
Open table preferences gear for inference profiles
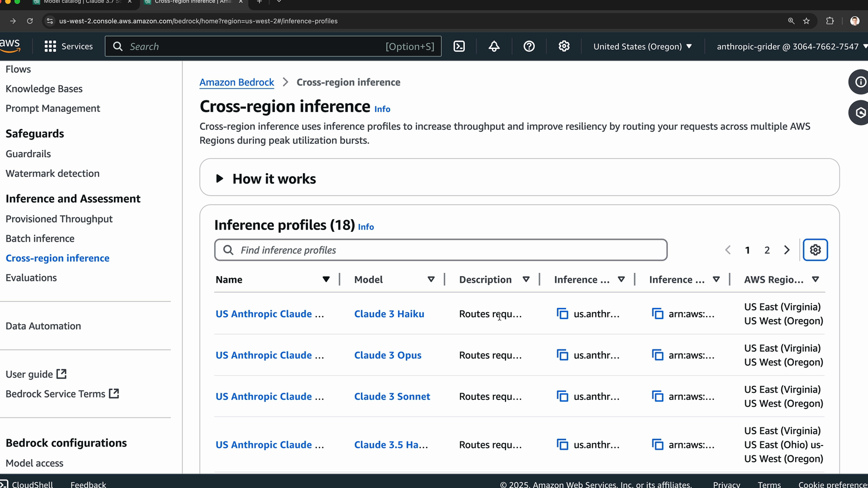(815, 250)
